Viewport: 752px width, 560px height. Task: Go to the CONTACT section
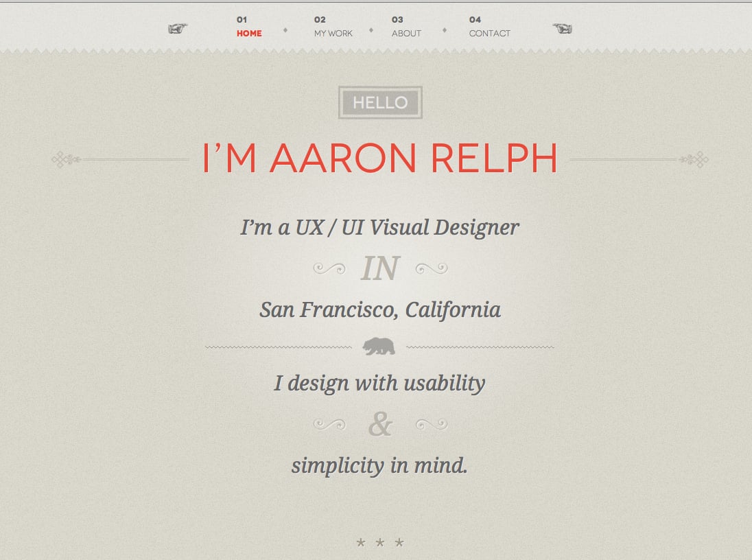click(x=490, y=33)
